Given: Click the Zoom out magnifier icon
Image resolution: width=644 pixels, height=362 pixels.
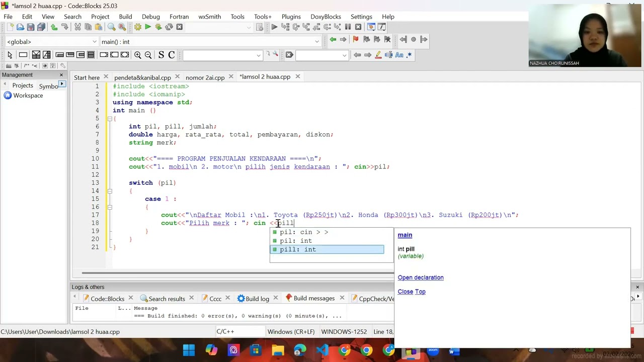Looking at the screenshot, I should pos(148,55).
